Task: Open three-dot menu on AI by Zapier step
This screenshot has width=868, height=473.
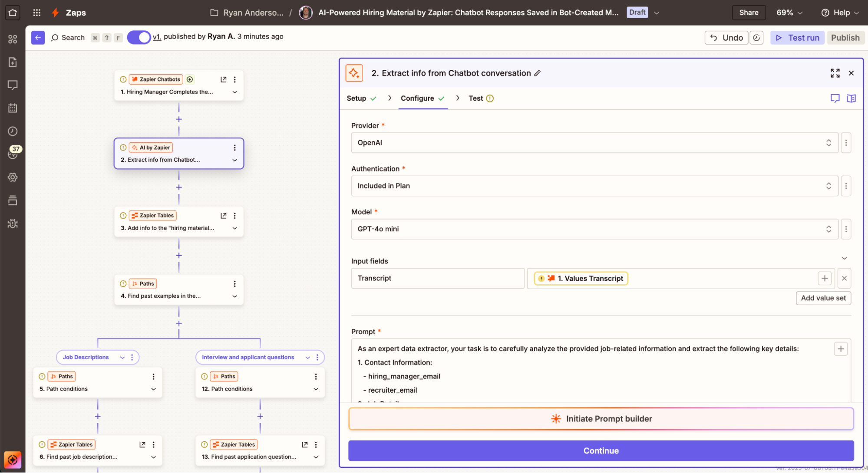Action: click(234, 147)
